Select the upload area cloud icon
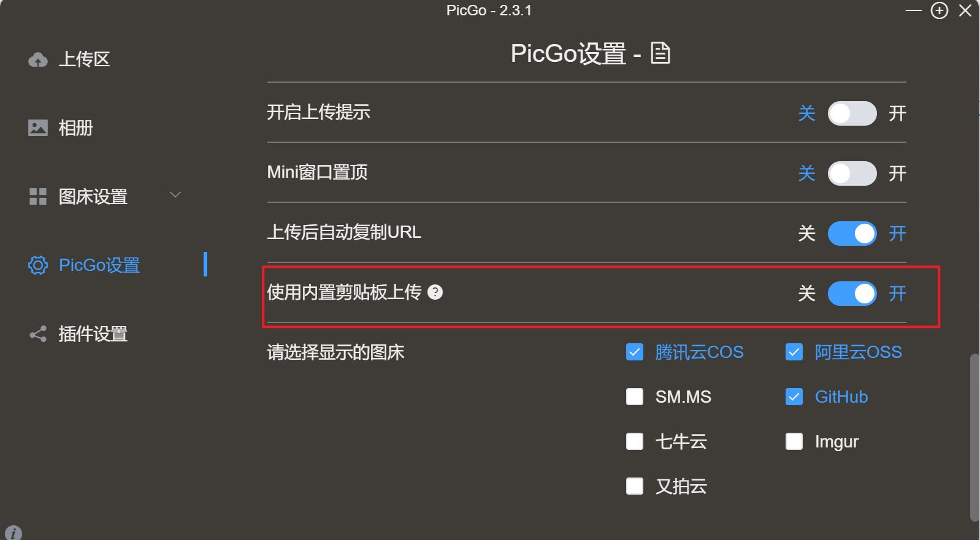The width and height of the screenshot is (980, 540). coord(38,59)
